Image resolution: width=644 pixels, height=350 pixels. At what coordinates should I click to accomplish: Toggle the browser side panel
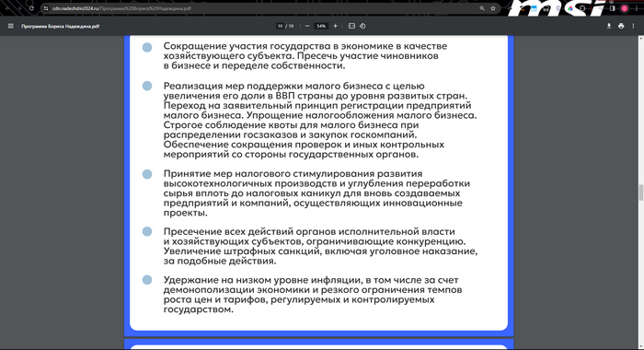pos(613,8)
